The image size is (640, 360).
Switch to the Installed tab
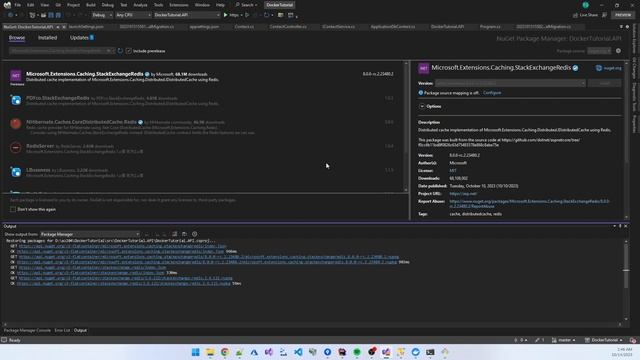tap(47, 38)
